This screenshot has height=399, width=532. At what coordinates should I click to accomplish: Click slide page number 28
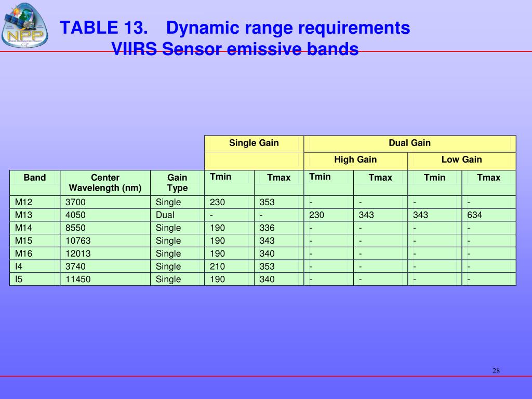coord(496,371)
